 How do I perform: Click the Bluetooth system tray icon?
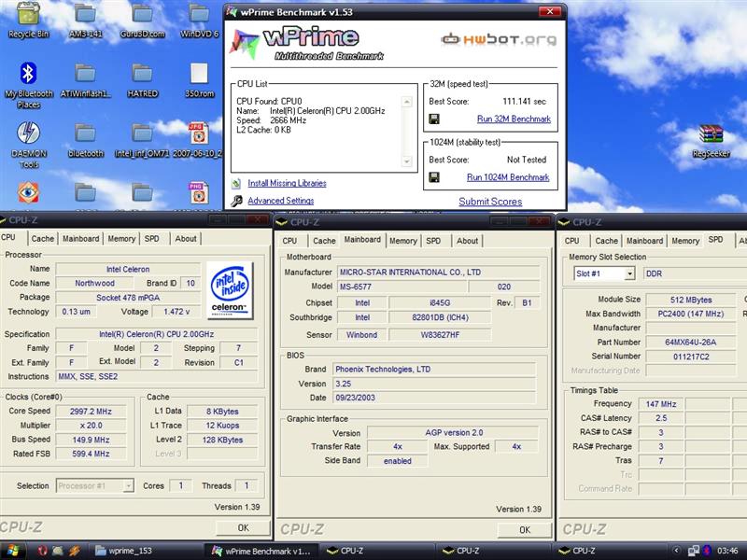pyautogui.click(x=708, y=551)
